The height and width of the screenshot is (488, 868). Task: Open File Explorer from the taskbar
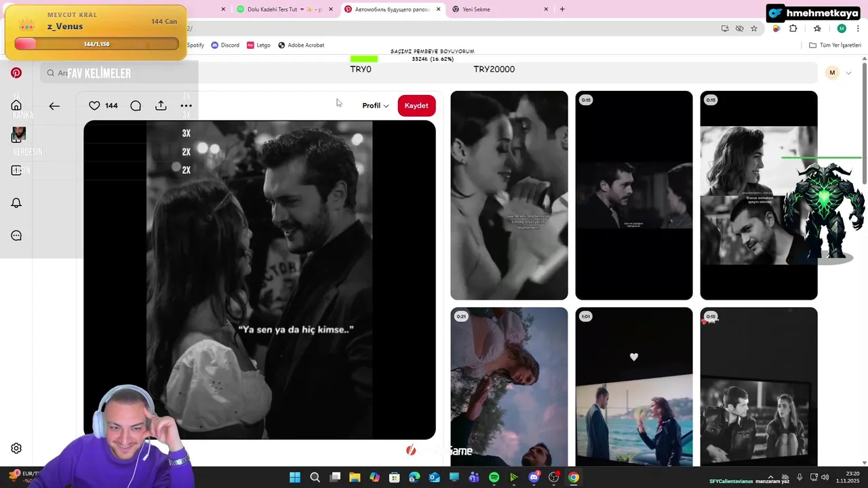coord(355,478)
